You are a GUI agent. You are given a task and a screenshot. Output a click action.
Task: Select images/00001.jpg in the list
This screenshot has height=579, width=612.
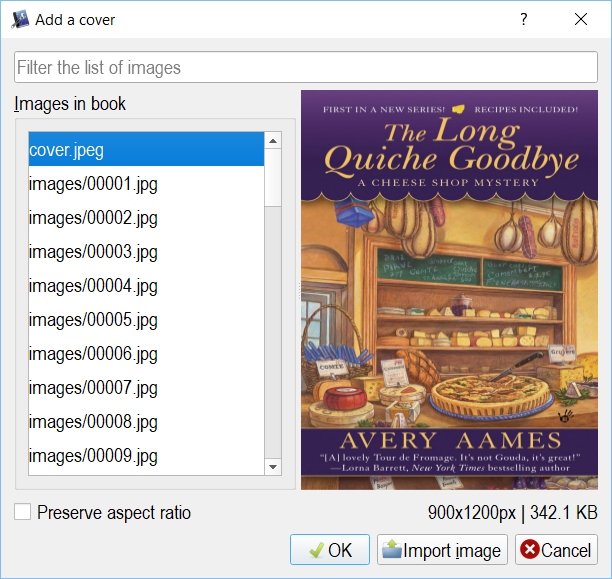pyautogui.click(x=146, y=183)
